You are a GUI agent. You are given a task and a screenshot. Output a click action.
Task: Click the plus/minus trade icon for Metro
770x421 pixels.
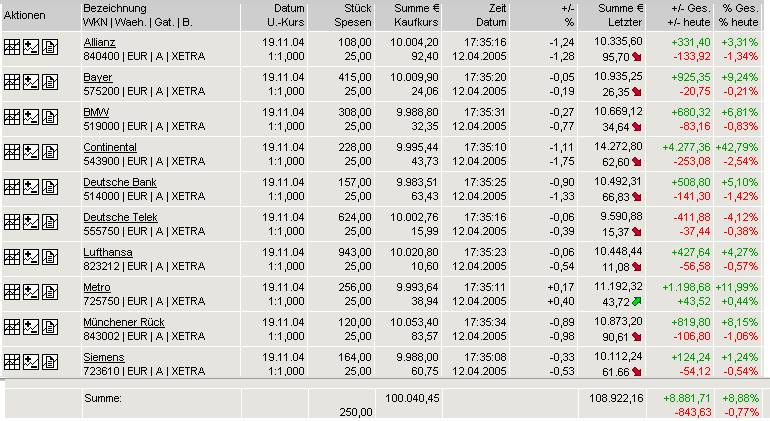pyautogui.click(x=30, y=292)
